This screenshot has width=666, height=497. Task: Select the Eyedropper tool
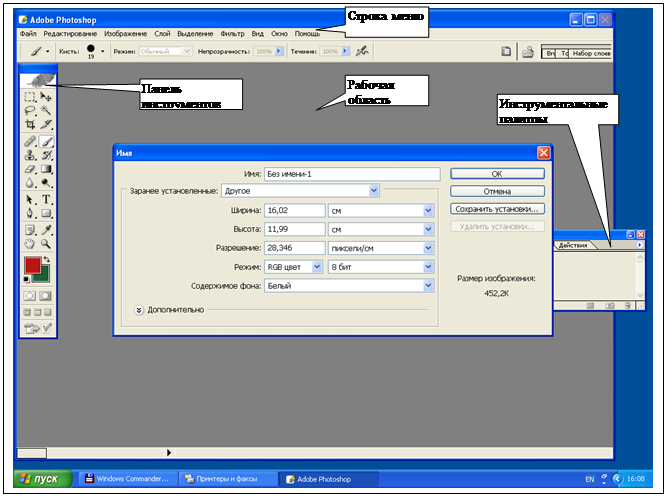click(46, 230)
